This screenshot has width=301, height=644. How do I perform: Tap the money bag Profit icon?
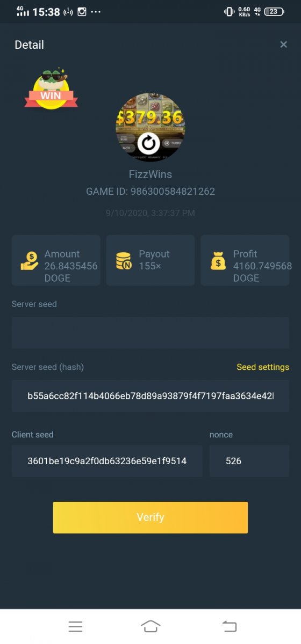[218, 260]
